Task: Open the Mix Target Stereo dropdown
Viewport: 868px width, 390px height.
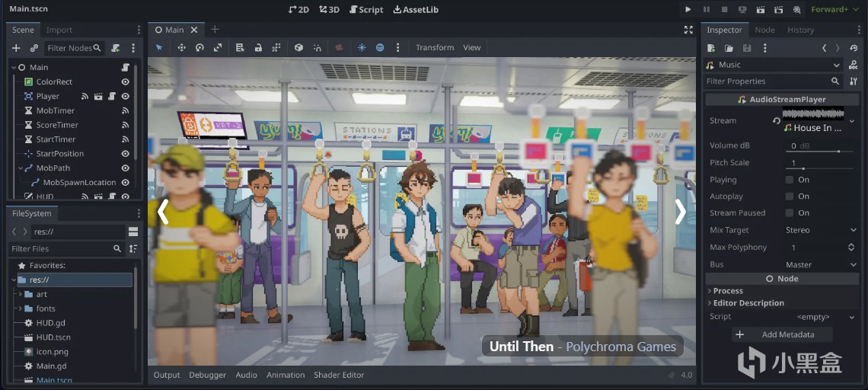Action: pyautogui.click(x=821, y=230)
